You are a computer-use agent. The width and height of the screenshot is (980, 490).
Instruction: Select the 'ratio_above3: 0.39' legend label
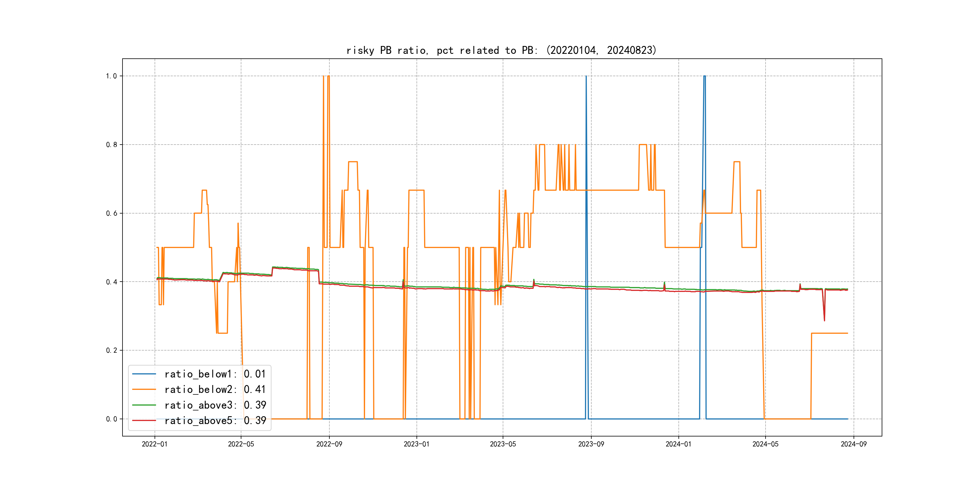tap(215, 405)
